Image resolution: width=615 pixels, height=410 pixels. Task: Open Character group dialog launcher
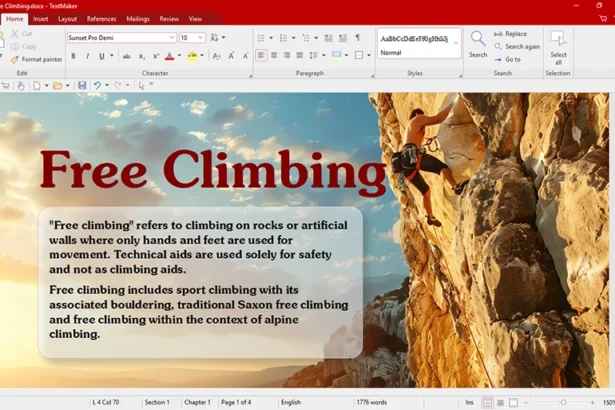click(250, 75)
